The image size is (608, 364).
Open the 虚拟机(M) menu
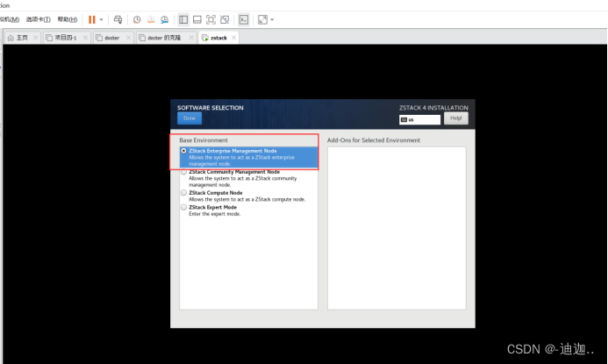point(10,19)
